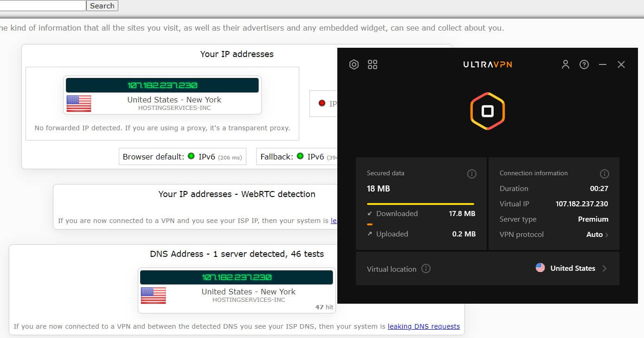Minimize the UltraVPN window

pos(603,64)
